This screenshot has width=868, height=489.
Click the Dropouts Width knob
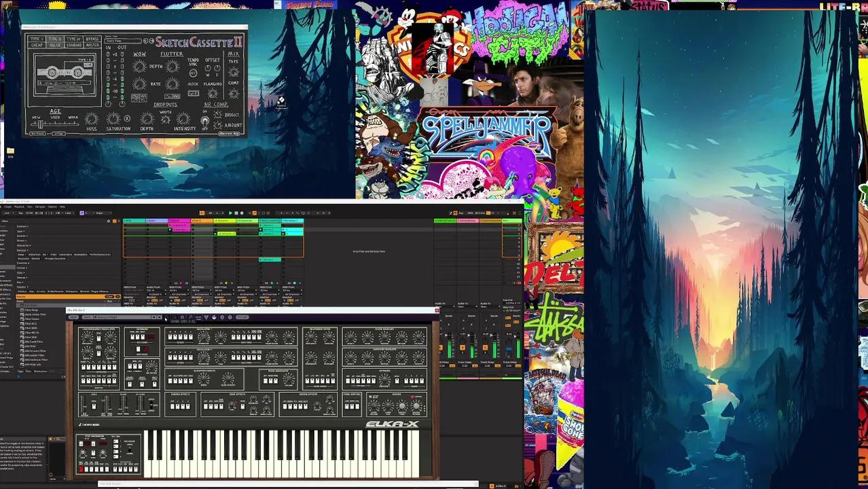pos(166,120)
